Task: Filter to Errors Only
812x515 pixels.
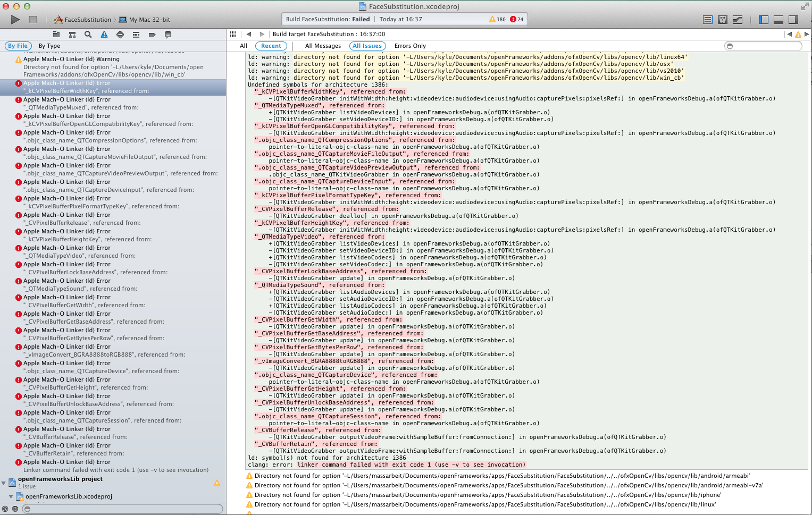Action: coord(410,46)
